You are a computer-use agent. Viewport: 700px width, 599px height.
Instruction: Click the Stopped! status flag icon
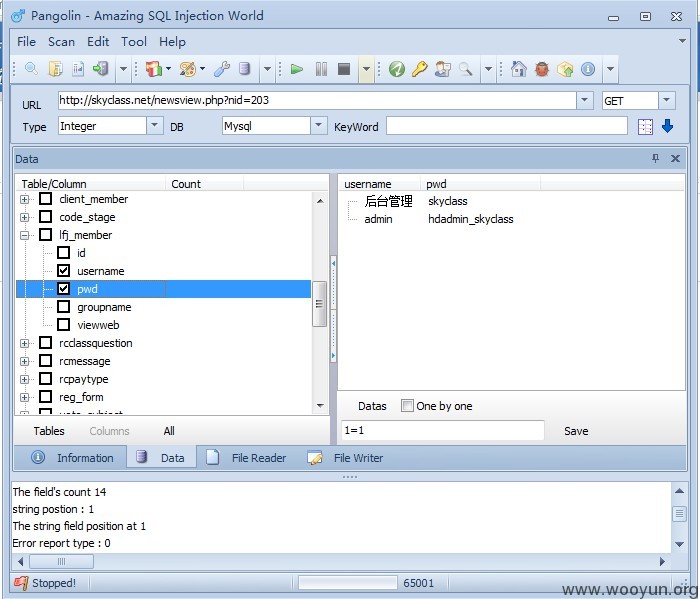(21, 582)
